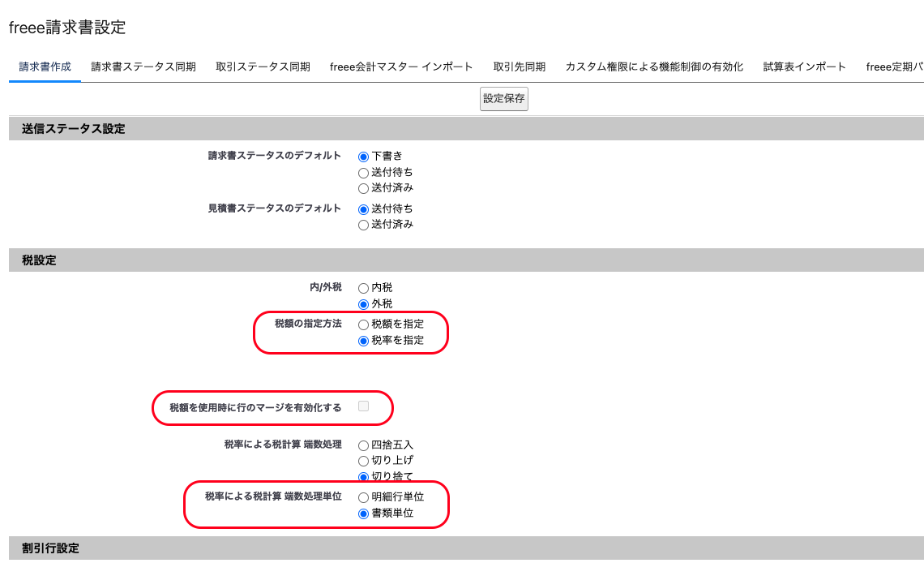Switch to 試算表インポート tab

click(804, 67)
